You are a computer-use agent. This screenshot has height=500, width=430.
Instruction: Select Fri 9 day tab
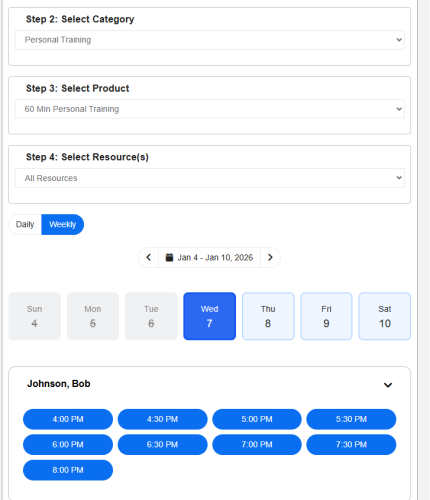coord(326,316)
